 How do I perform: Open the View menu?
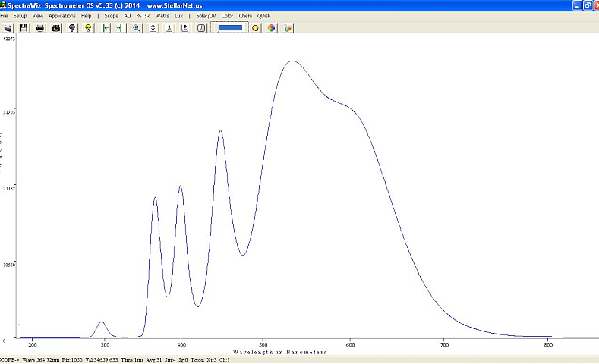click(37, 16)
